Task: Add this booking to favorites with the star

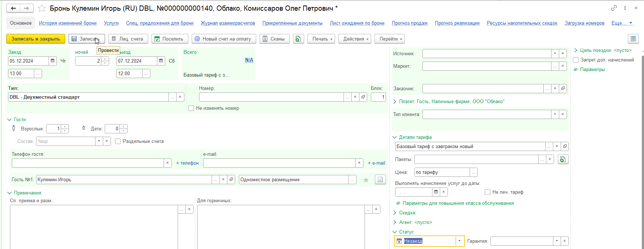Action: 42,8
